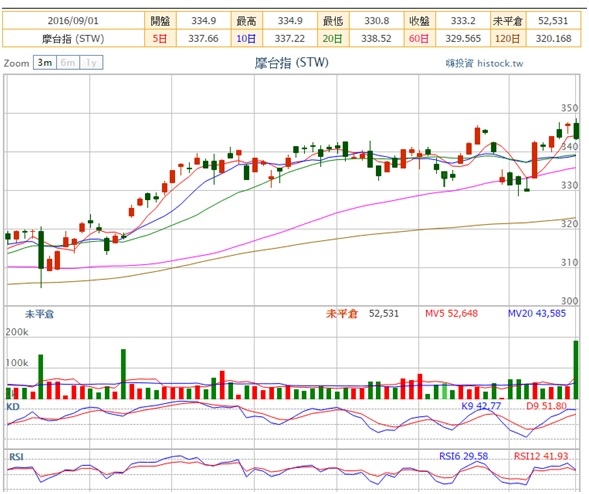Click the RSI12 41.93 indicator label
Viewport: 589px width, 494px height.
pos(541,456)
